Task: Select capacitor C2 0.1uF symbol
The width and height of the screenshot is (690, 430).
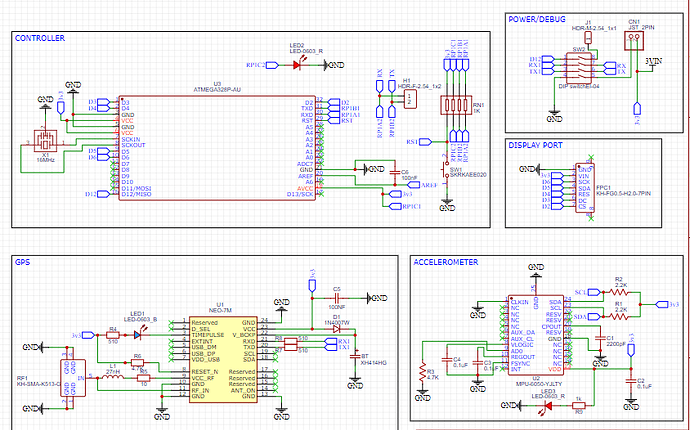Action: (x=631, y=381)
